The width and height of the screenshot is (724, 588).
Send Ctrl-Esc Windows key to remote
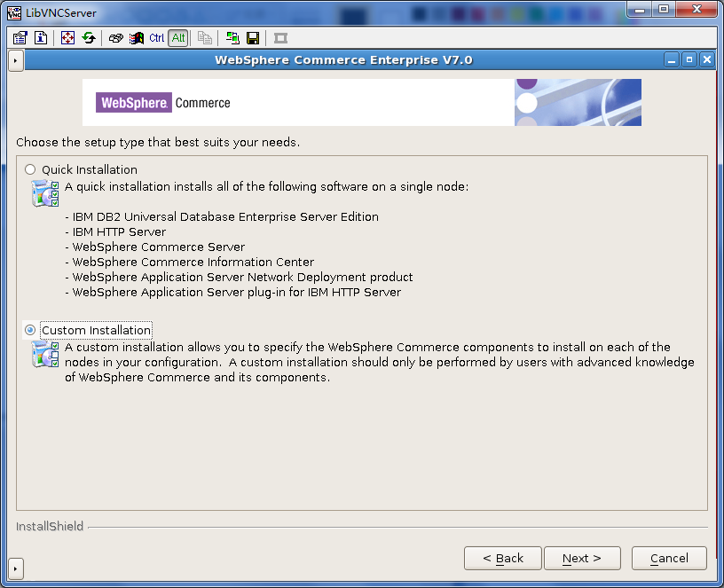137,38
